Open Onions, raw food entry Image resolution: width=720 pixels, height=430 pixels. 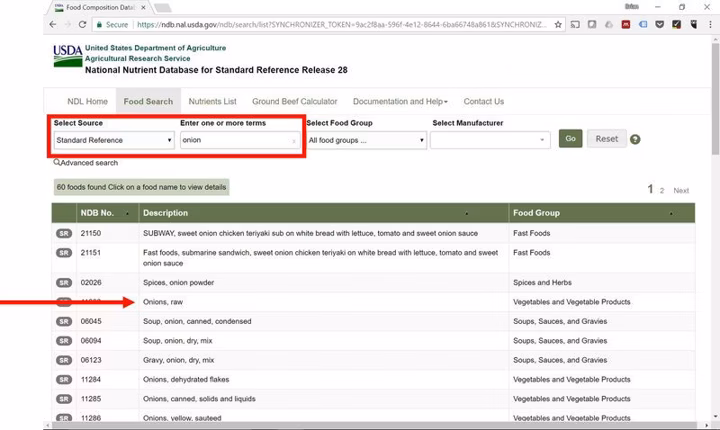tap(163, 302)
